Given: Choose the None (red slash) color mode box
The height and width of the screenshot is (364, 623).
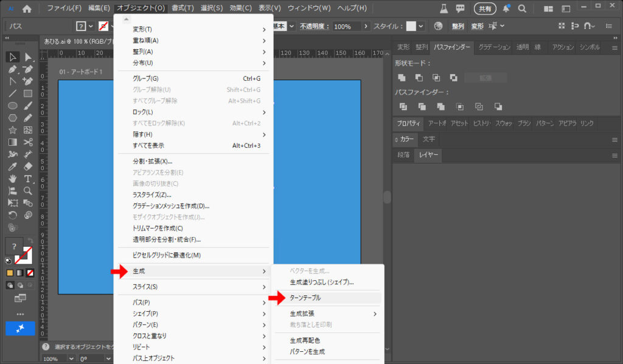Looking at the screenshot, I should pos(30,272).
